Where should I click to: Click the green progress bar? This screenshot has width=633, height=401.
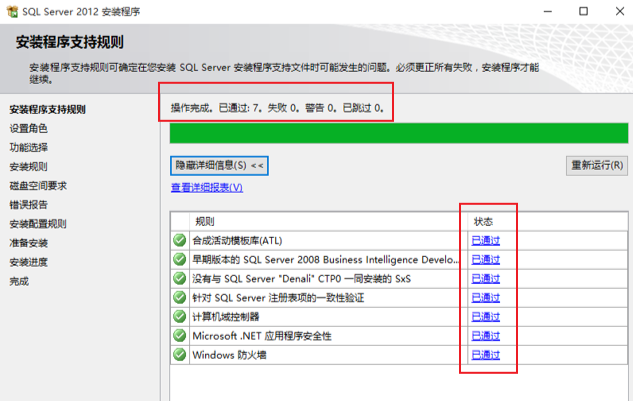(x=399, y=133)
